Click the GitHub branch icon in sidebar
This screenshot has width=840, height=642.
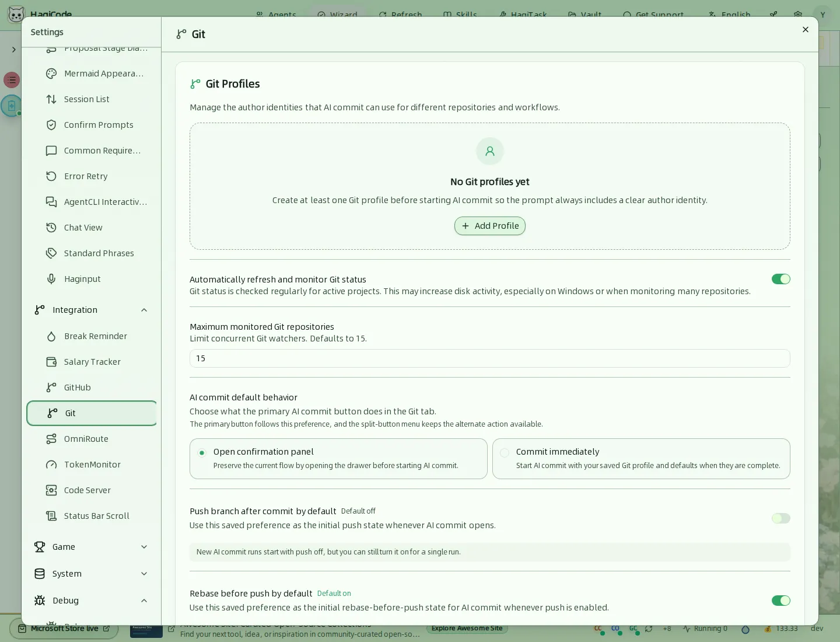(x=51, y=388)
